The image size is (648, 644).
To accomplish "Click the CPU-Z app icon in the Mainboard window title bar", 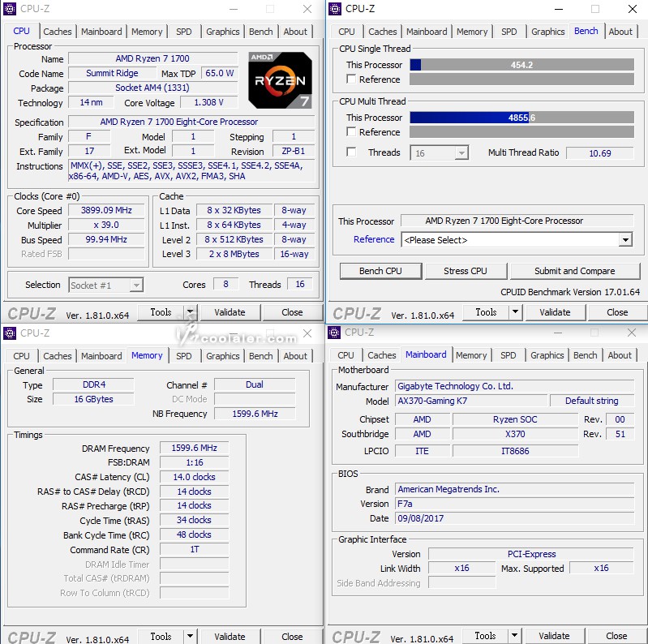I will pos(334,333).
